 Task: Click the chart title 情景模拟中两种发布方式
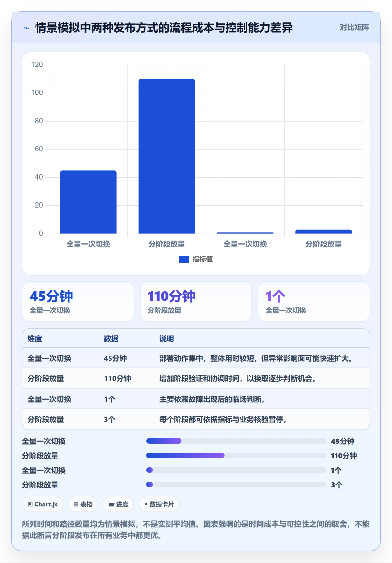164,28
